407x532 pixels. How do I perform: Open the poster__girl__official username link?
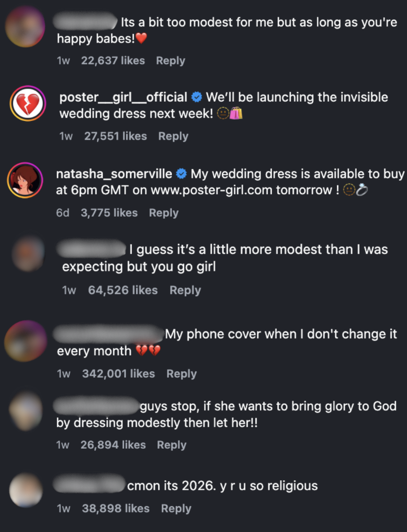[x=123, y=97]
